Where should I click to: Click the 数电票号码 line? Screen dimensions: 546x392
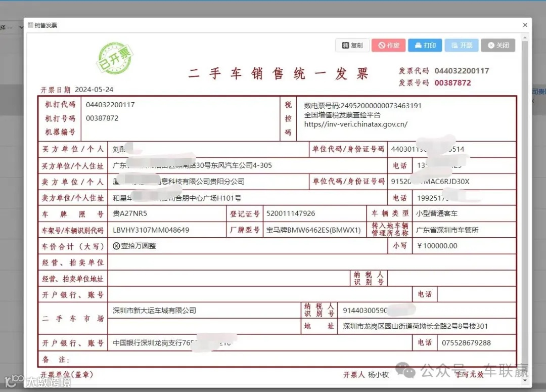click(x=362, y=106)
